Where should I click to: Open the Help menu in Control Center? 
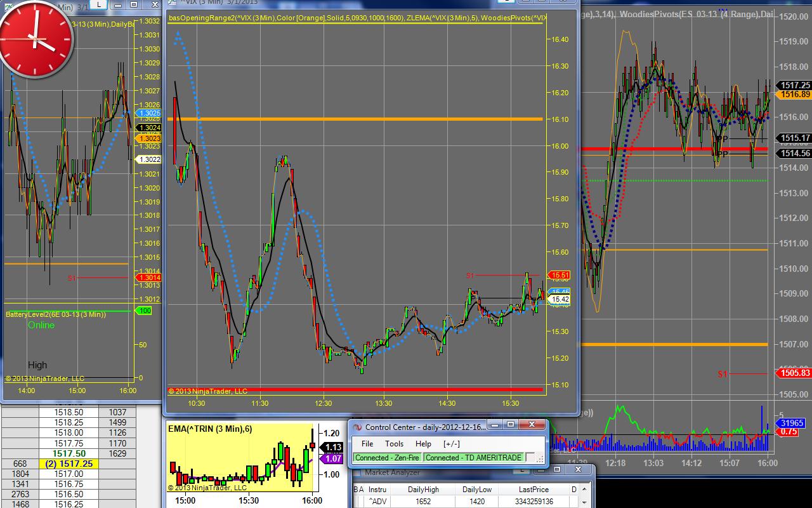coord(423,444)
